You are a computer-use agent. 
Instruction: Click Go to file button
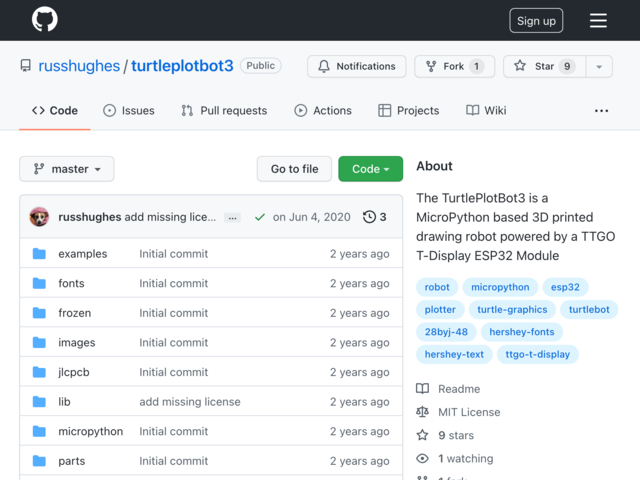point(294,169)
